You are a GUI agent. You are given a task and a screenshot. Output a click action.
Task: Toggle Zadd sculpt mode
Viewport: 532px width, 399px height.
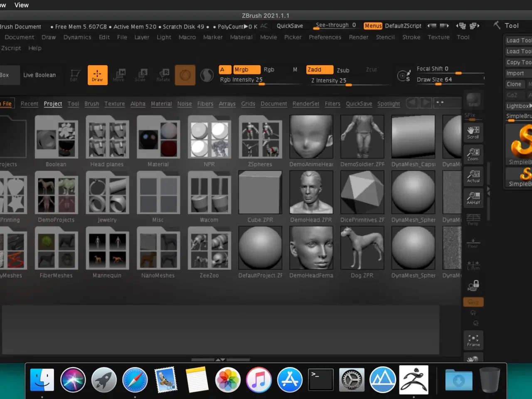click(x=320, y=69)
